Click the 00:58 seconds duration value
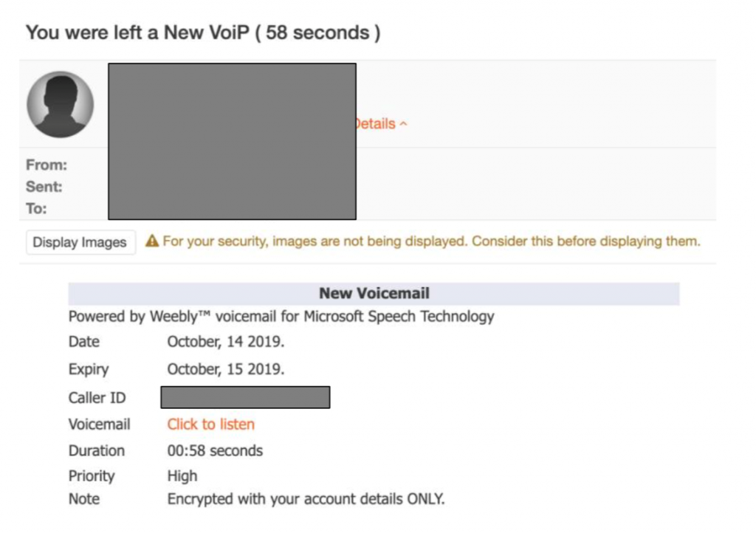 215,450
